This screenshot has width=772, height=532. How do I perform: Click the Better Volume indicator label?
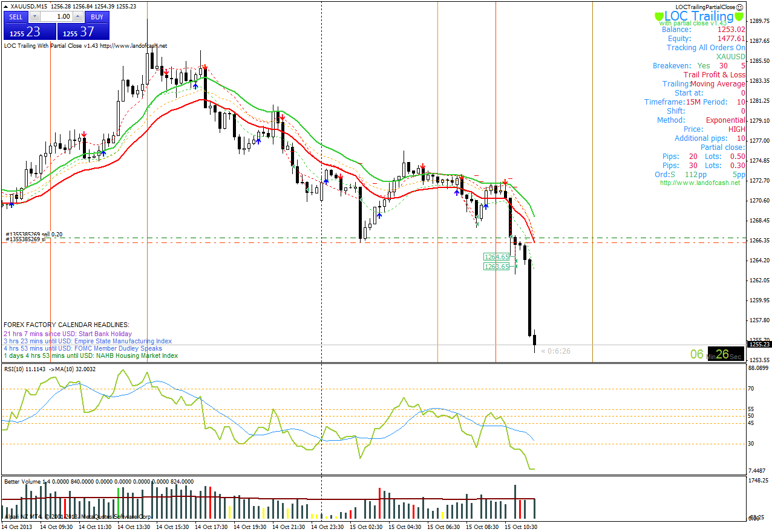pos(99,481)
